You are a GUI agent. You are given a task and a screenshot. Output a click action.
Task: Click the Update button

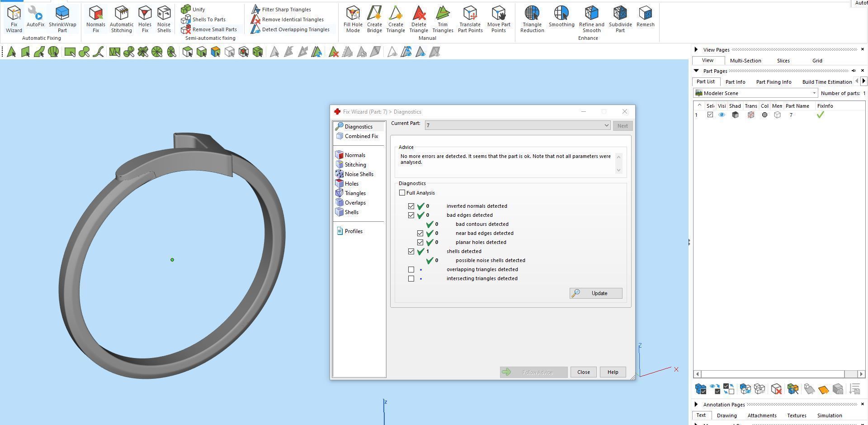click(x=596, y=293)
